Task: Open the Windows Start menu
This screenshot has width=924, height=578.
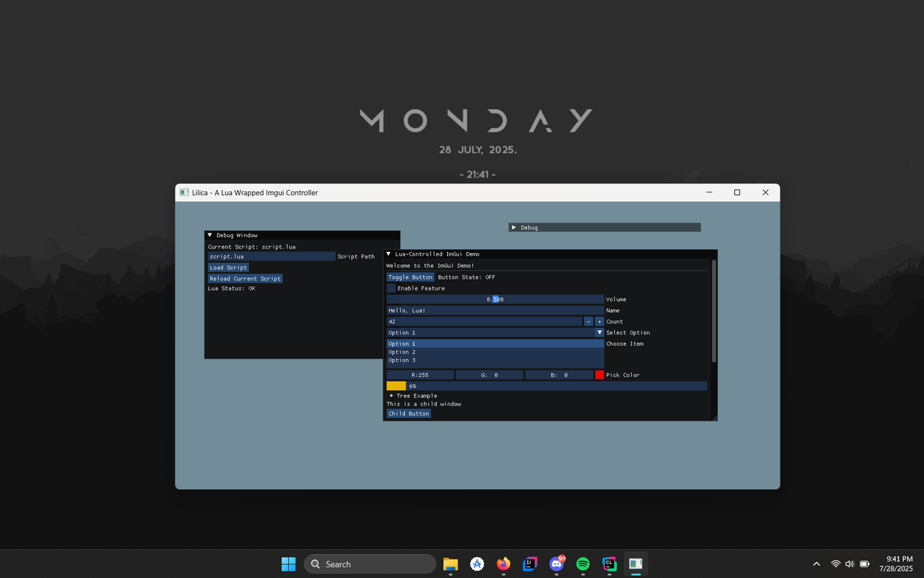Action: [x=288, y=564]
